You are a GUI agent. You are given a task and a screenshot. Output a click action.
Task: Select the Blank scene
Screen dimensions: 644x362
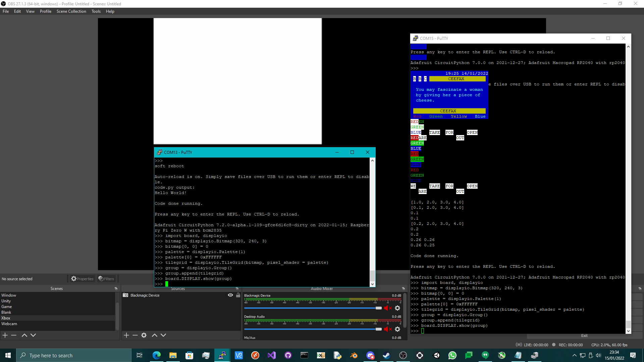click(58, 312)
